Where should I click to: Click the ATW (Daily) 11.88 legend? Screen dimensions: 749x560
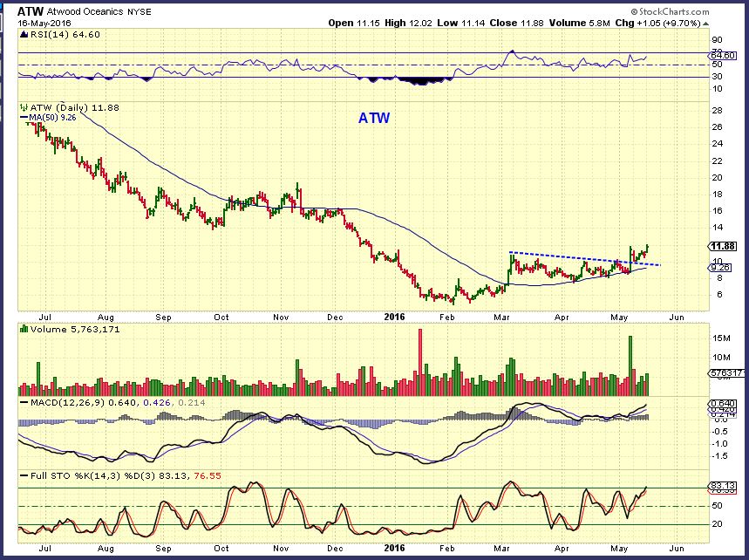[74, 107]
